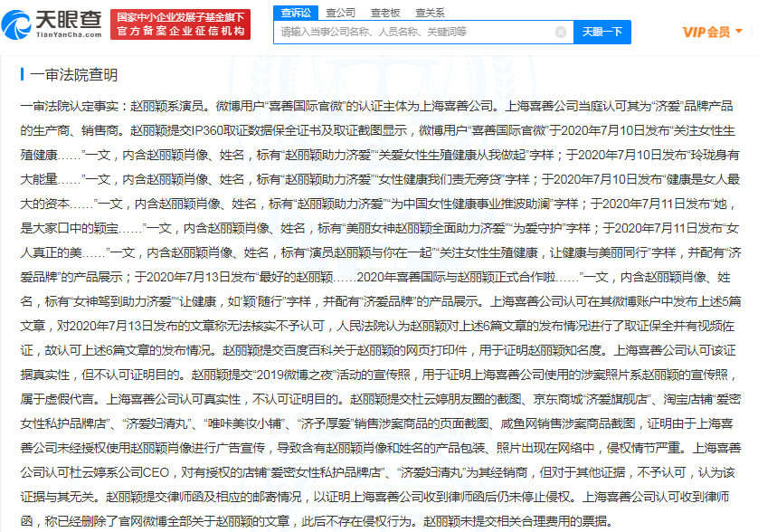
Task: Select the last line mentioning 合理费用的票据
Action: click(317, 521)
